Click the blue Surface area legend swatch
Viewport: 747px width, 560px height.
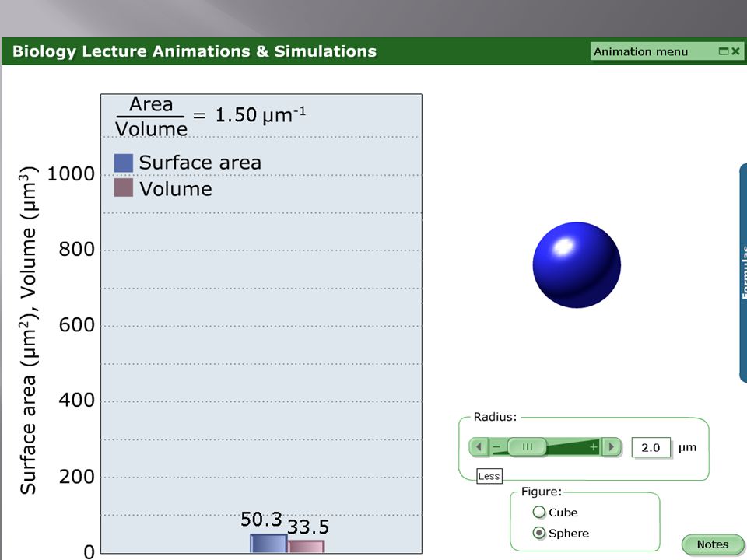124,163
